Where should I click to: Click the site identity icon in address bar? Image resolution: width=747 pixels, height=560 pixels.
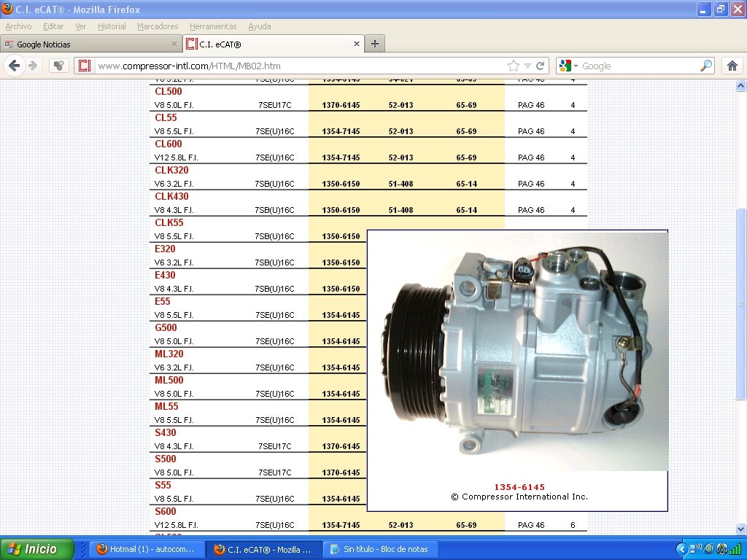(x=85, y=66)
